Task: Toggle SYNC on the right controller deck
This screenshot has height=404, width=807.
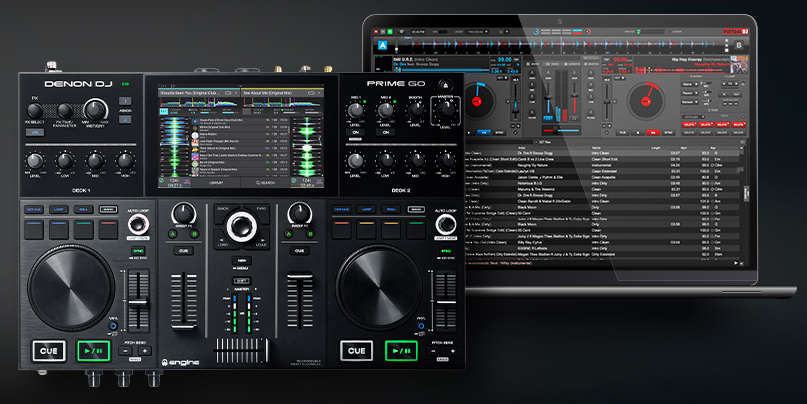Action: [x=446, y=251]
